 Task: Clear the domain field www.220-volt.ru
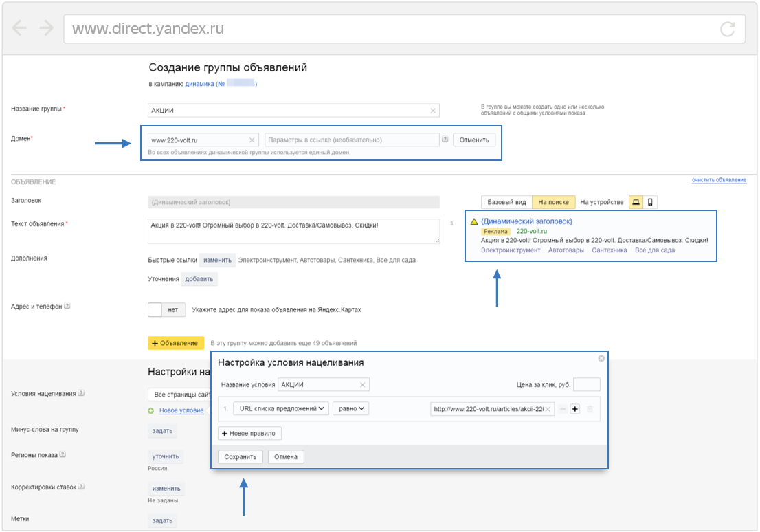[252, 140]
